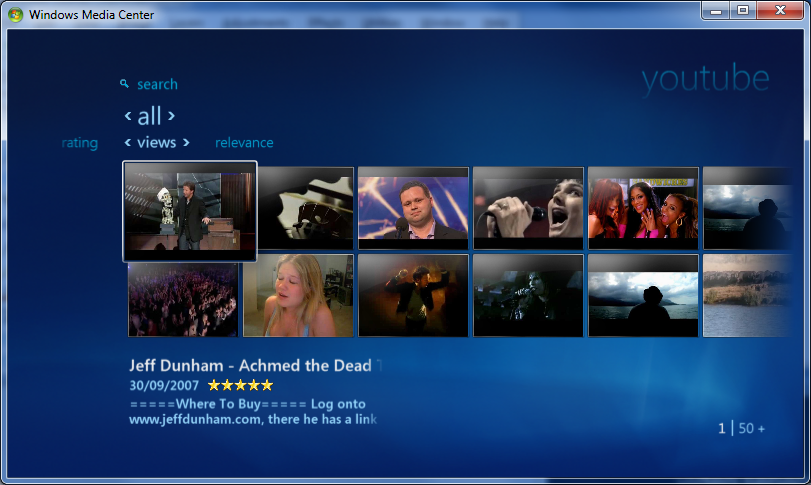Click the left arrow beside views
Image resolution: width=811 pixels, height=485 pixels.
(x=128, y=142)
